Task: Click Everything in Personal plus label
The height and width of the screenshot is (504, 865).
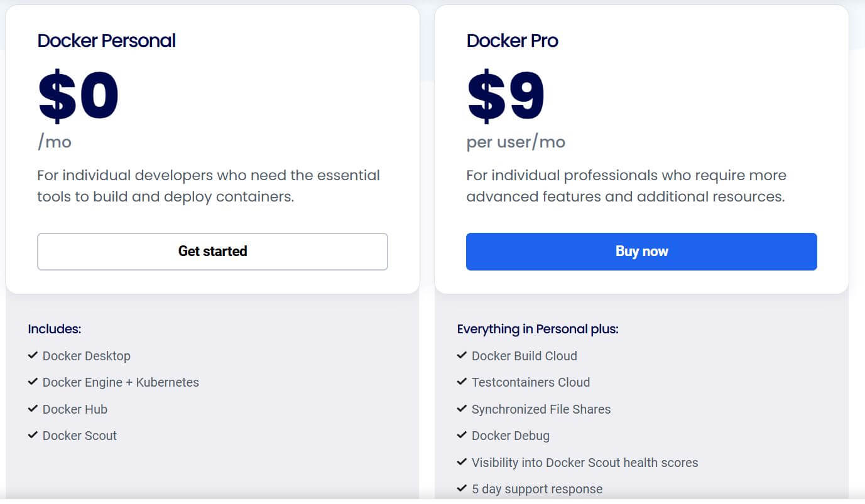Action: tap(538, 329)
